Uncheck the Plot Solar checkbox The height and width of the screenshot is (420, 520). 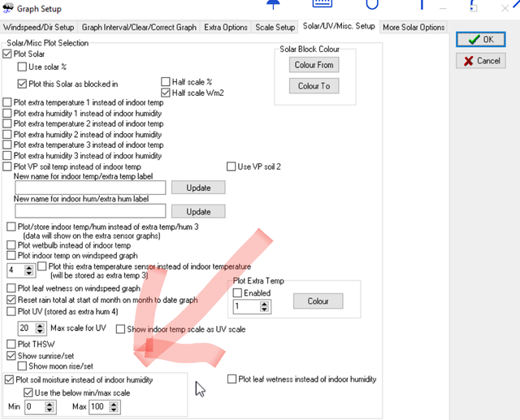(x=7, y=54)
